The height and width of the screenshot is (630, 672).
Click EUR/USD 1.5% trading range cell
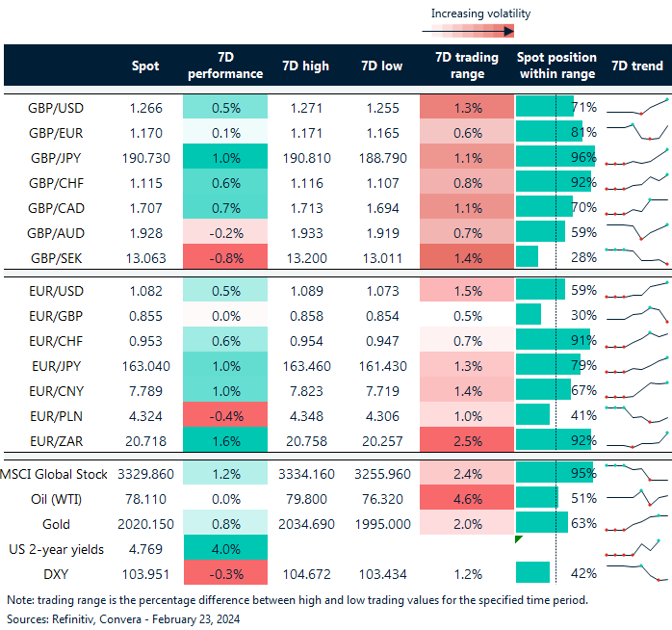[x=467, y=290]
